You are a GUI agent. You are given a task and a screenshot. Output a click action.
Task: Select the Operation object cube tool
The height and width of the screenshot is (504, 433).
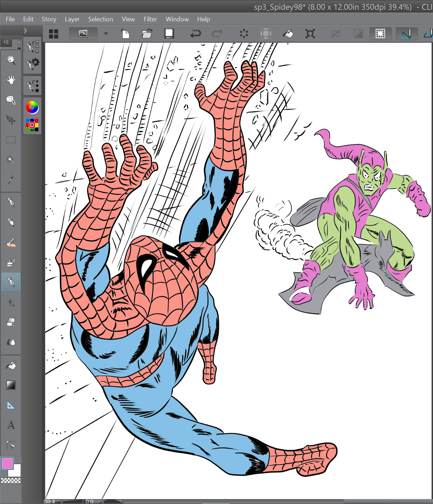[x=11, y=100]
